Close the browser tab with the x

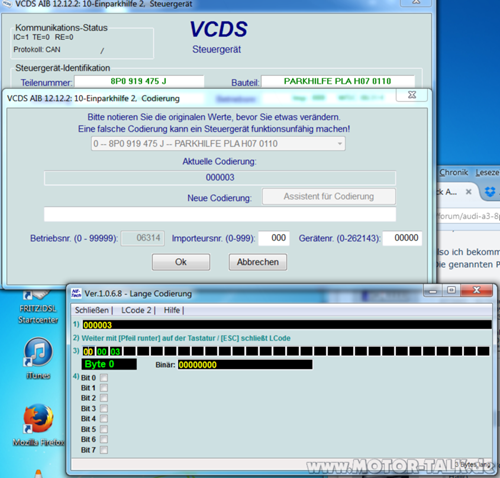[x=468, y=192]
